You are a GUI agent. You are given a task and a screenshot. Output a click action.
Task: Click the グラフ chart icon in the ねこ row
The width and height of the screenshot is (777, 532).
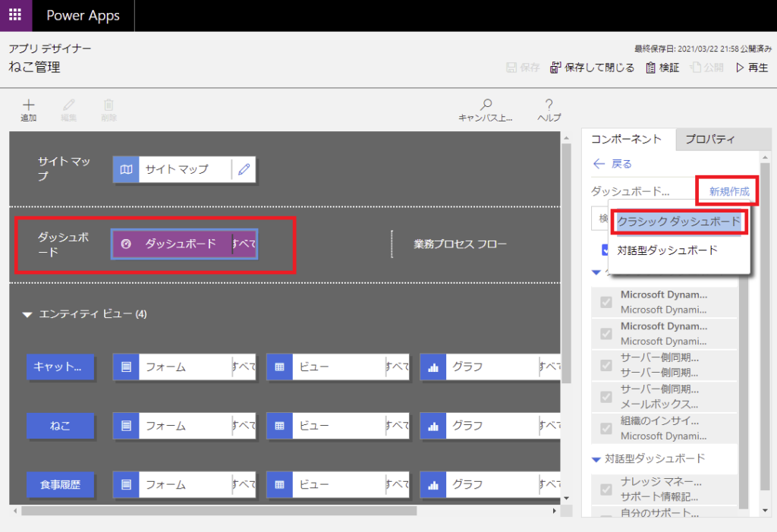[x=433, y=426]
